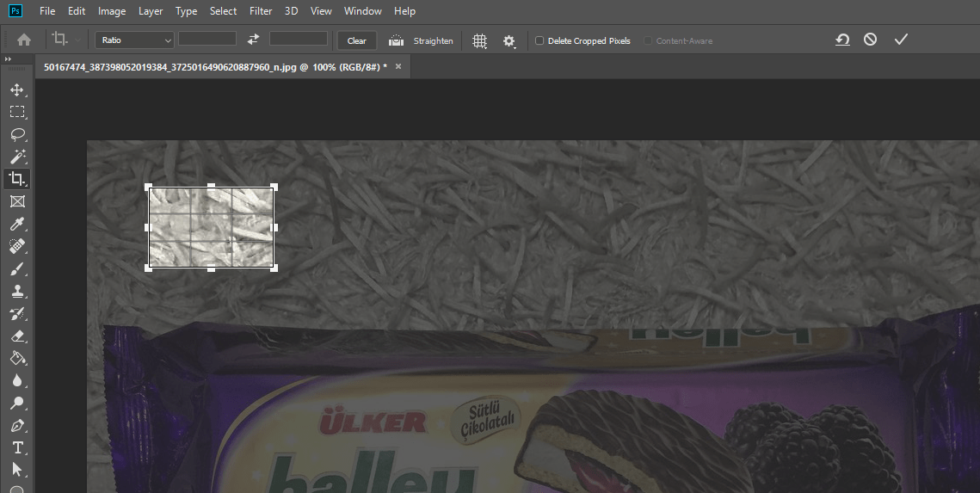
Task: Open the Help menu
Action: tap(404, 11)
